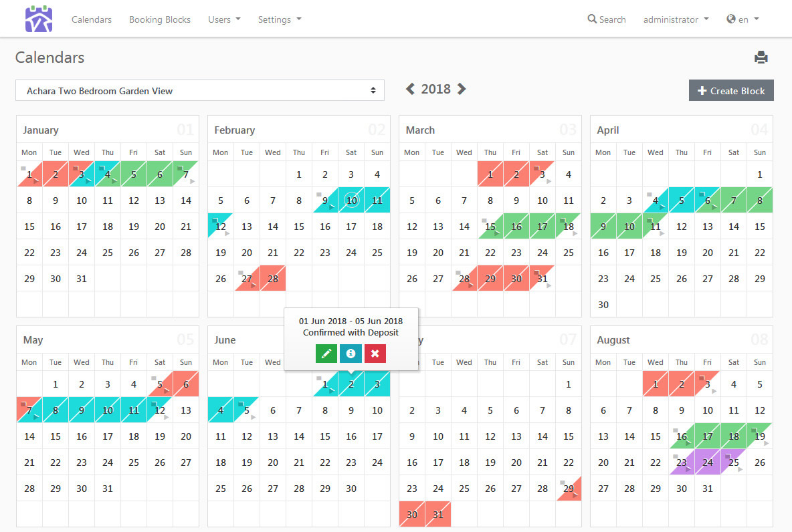Open the Settings menu
792x532 pixels.
coord(280,19)
